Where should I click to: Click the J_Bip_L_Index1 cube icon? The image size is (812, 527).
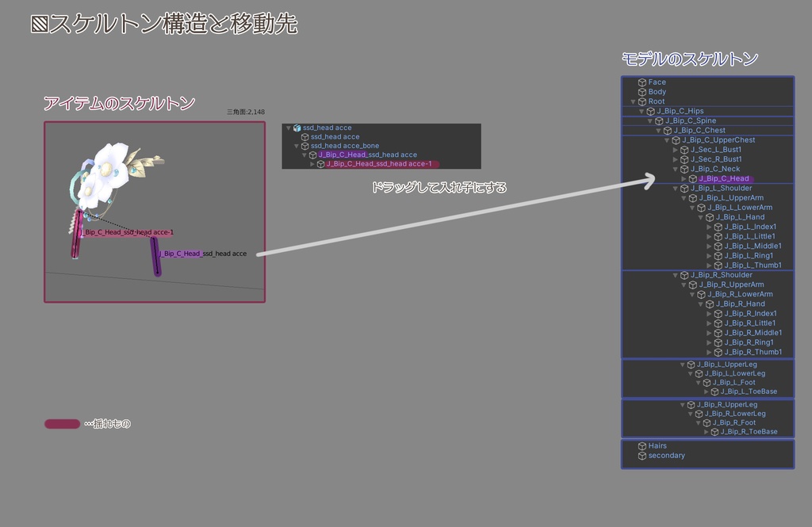[x=718, y=227]
